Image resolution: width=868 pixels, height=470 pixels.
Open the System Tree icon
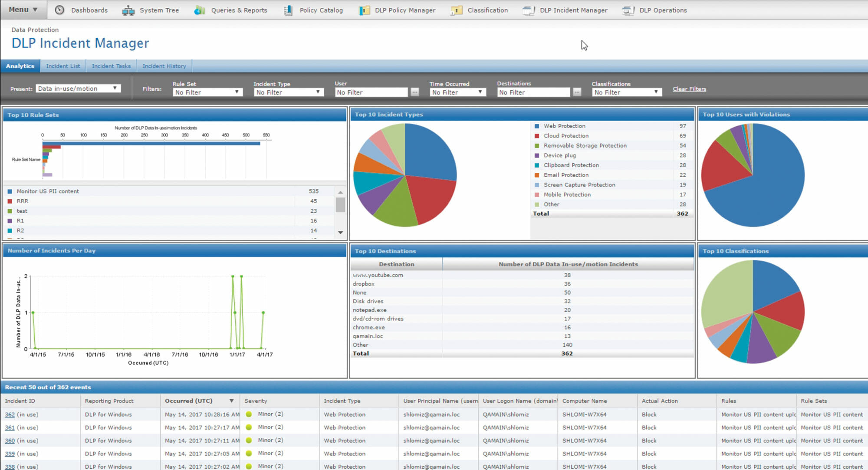coord(128,10)
